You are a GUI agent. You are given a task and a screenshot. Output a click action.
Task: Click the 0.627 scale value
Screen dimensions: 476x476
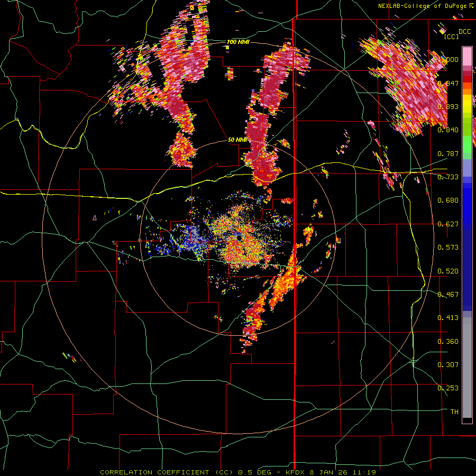click(448, 224)
